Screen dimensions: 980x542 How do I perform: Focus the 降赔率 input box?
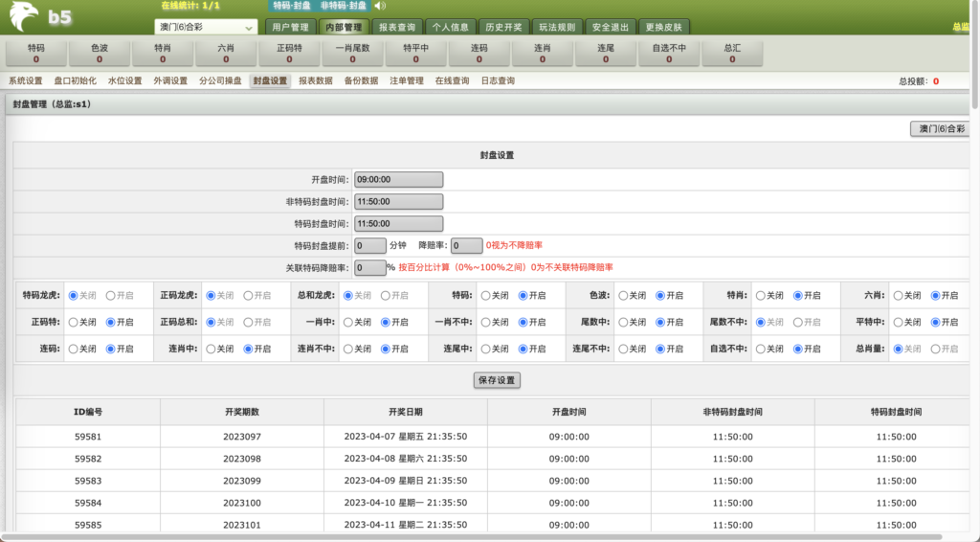tap(466, 245)
